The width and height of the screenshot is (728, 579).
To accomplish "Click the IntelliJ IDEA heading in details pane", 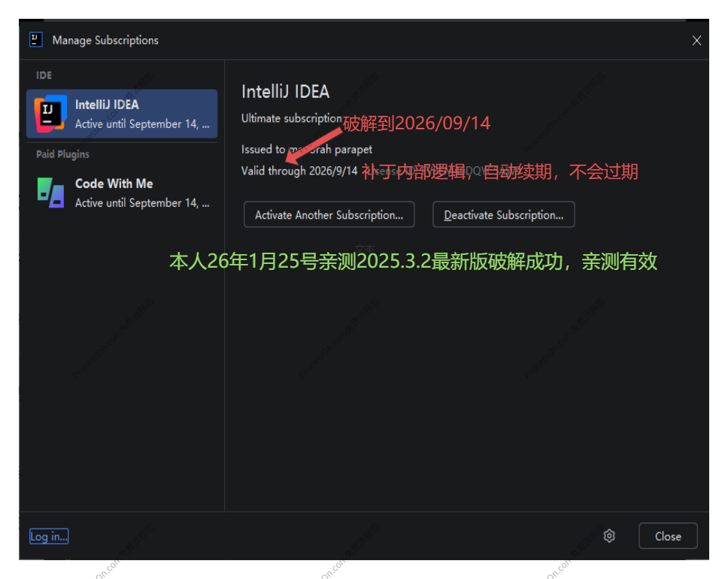I will click(285, 92).
